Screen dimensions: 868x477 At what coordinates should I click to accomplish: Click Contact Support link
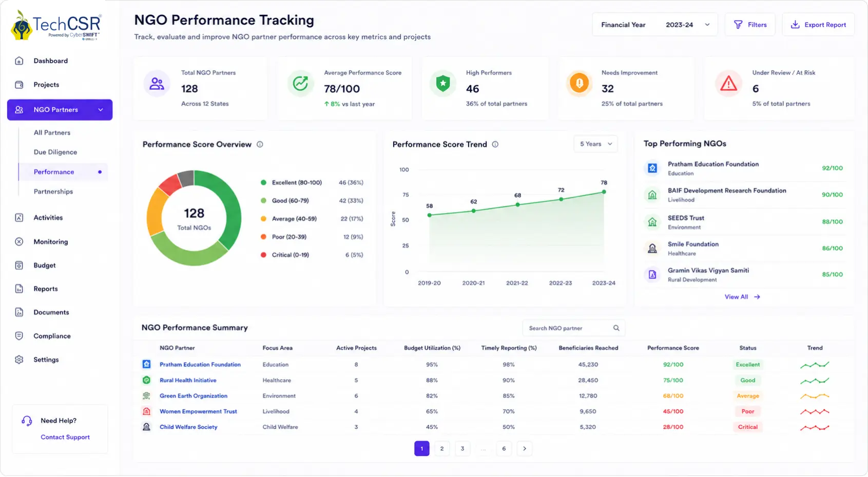(x=65, y=438)
